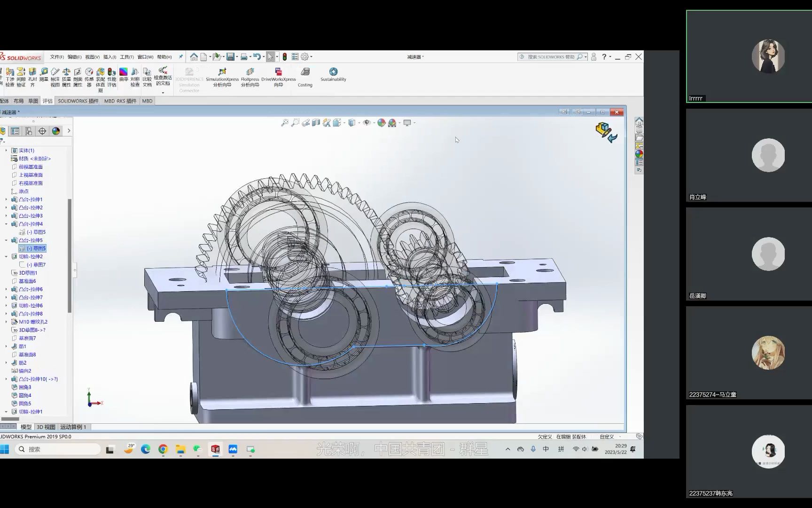Image resolution: width=812 pixels, height=508 pixels.
Task: Open the Undo history dropdown arrow
Action: point(263,57)
